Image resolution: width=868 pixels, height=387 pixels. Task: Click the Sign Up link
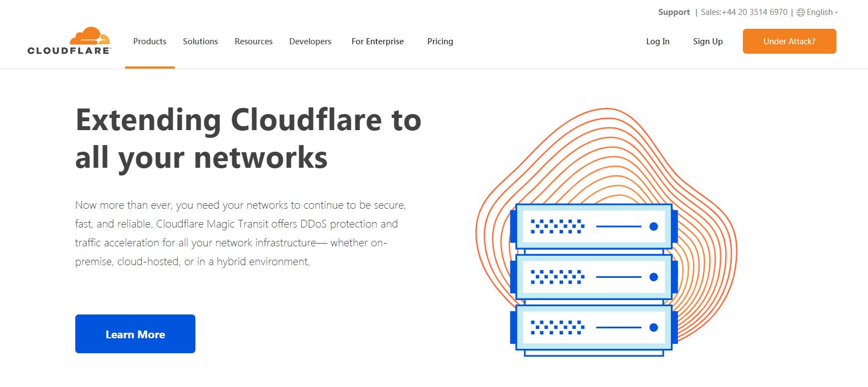click(x=708, y=42)
